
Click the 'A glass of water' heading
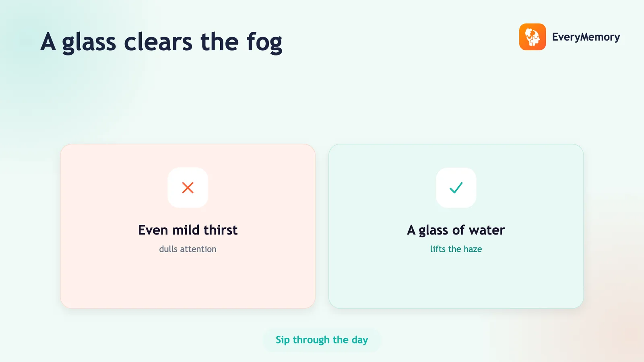(456, 230)
